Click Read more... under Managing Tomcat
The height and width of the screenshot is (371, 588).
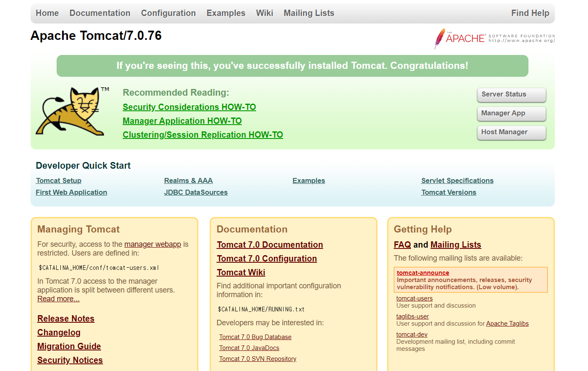58,299
